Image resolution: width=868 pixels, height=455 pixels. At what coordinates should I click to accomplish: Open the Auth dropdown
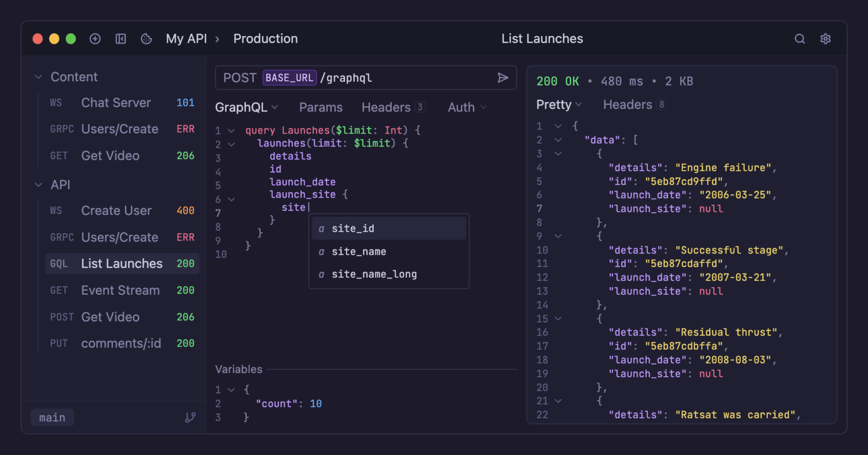pyautogui.click(x=467, y=107)
